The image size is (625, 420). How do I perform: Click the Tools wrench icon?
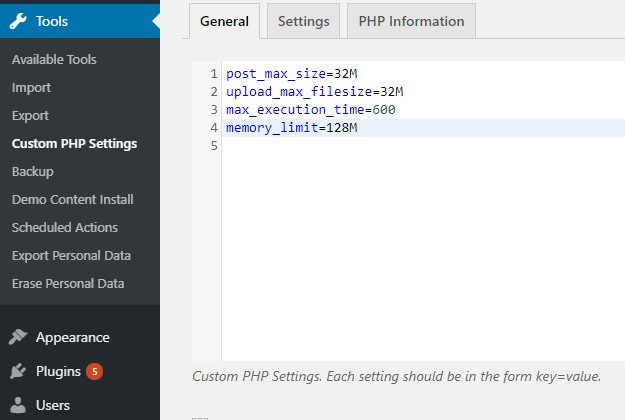click(18, 21)
